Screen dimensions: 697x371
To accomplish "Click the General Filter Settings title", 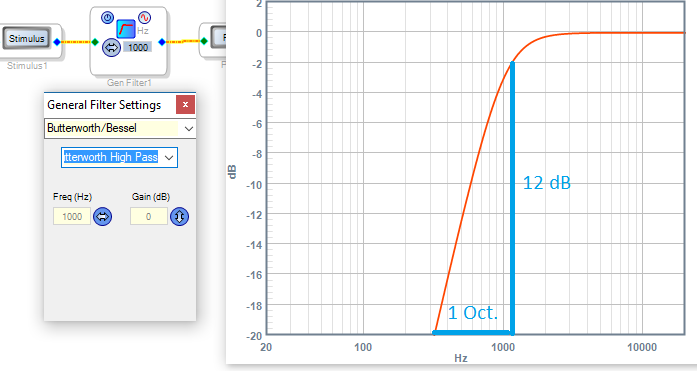I will pos(104,105).
